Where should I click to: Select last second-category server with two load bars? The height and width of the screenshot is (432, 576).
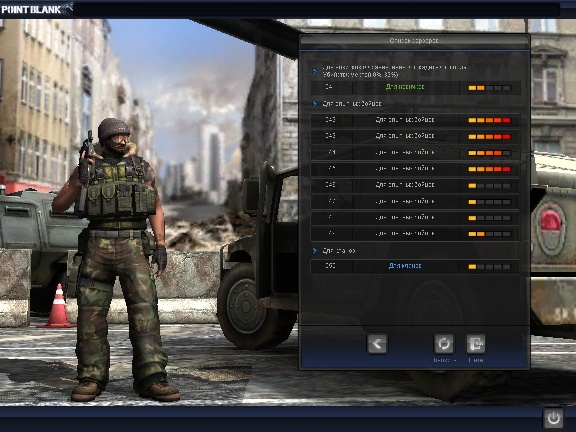click(415, 234)
